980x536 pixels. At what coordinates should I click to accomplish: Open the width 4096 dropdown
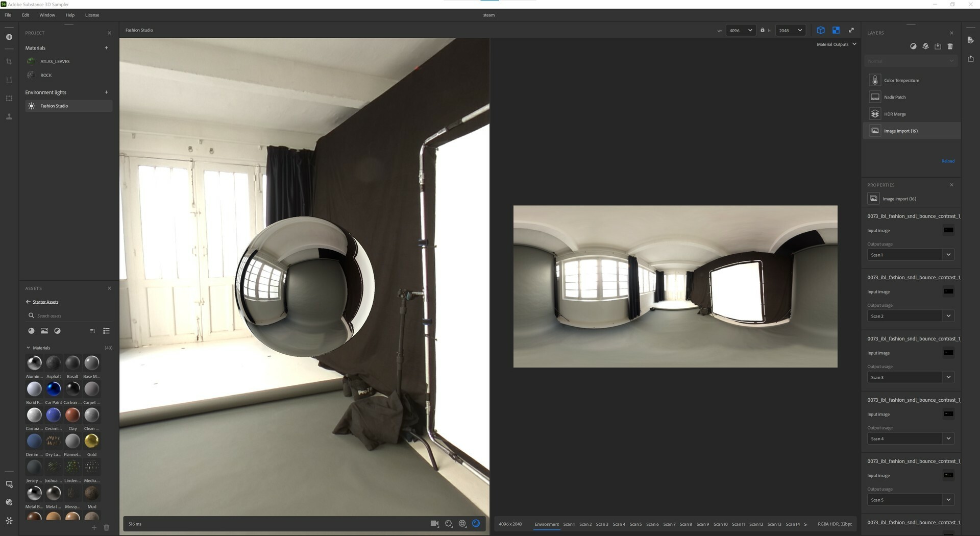[740, 30]
